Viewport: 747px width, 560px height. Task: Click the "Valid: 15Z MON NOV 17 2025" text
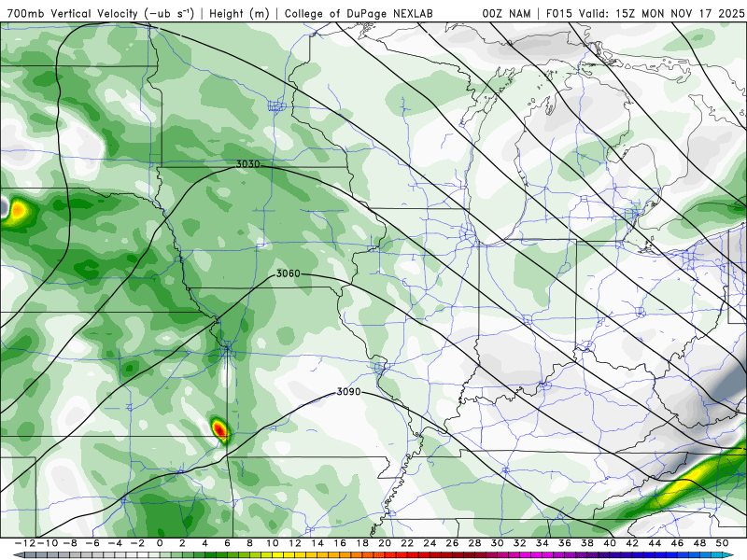point(661,13)
